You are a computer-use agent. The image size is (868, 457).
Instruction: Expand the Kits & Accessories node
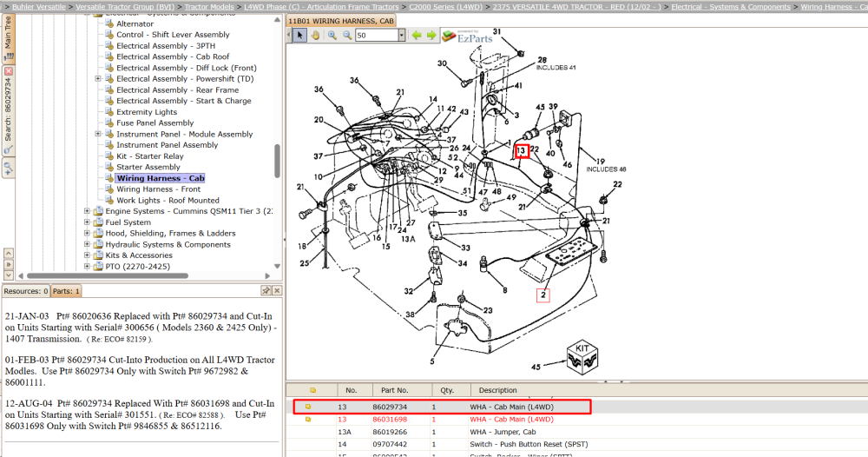tap(87, 255)
